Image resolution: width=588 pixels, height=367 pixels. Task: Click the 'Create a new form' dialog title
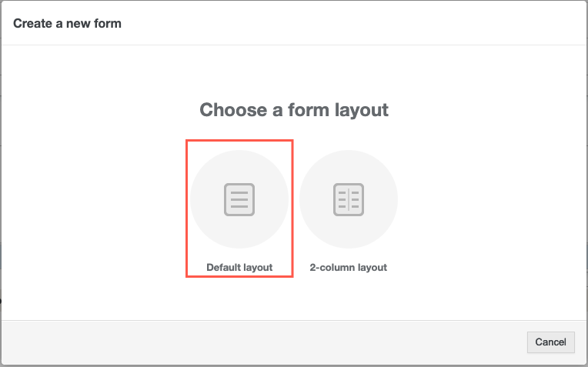click(67, 23)
